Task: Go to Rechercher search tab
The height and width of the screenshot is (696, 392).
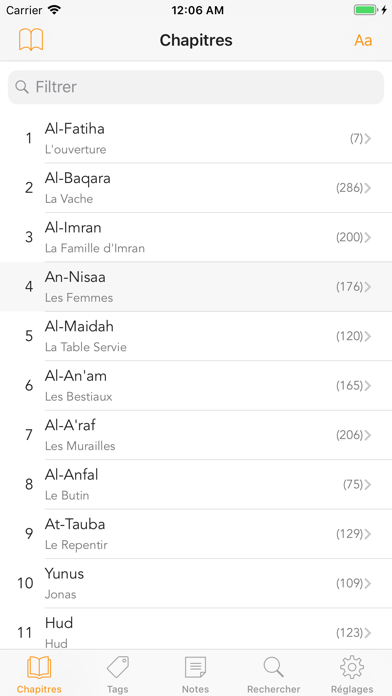Action: pos(273,673)
